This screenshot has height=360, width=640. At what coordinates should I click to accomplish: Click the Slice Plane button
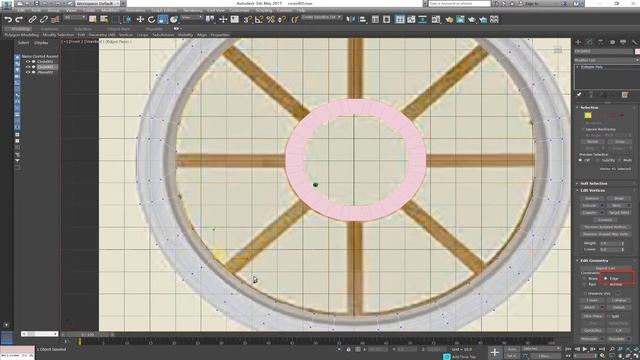[592, 316]
